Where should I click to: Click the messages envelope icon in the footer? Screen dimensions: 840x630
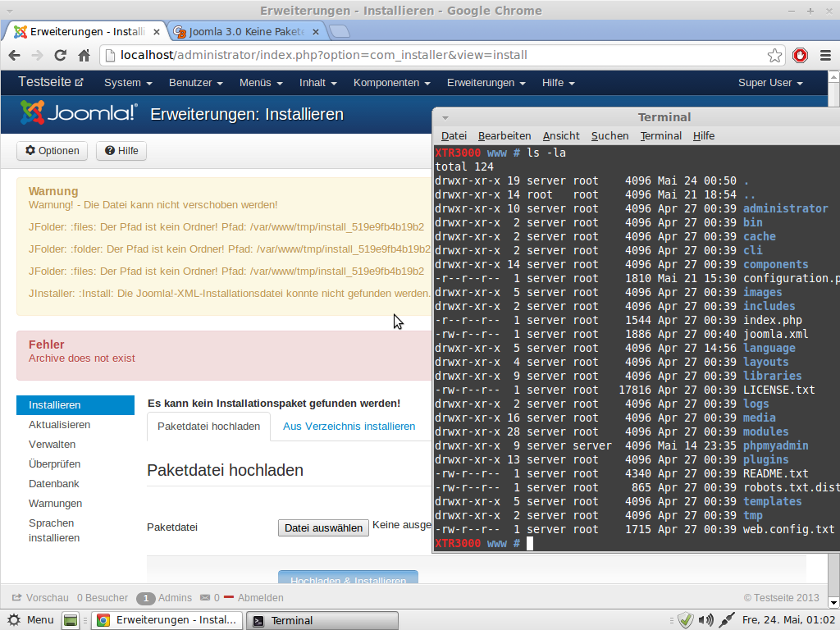[x=204, y=598]
